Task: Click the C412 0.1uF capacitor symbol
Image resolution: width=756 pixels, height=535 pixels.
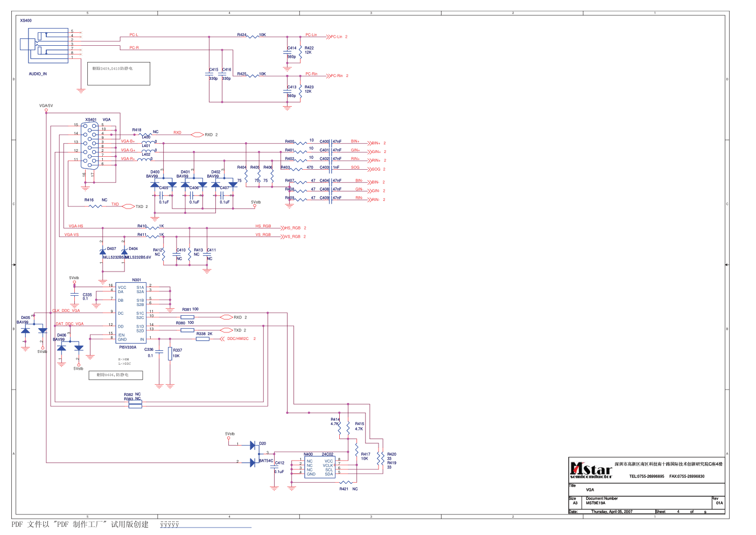Action: [x=275, y=467]
